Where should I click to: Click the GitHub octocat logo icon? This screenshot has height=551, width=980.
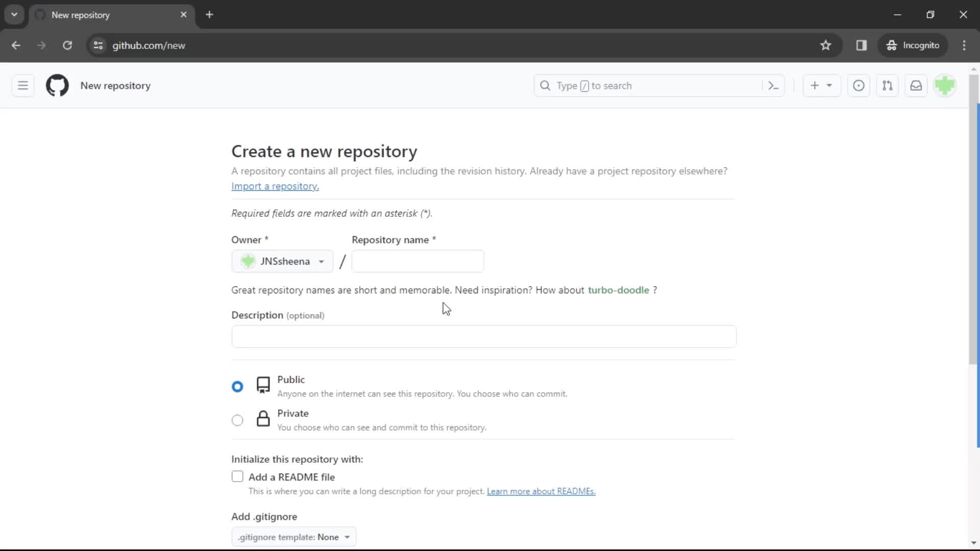[x=57, y=85]
